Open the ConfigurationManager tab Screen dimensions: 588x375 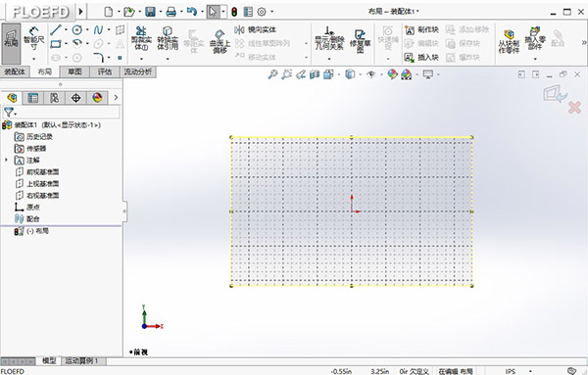click(x=54, y=98)
